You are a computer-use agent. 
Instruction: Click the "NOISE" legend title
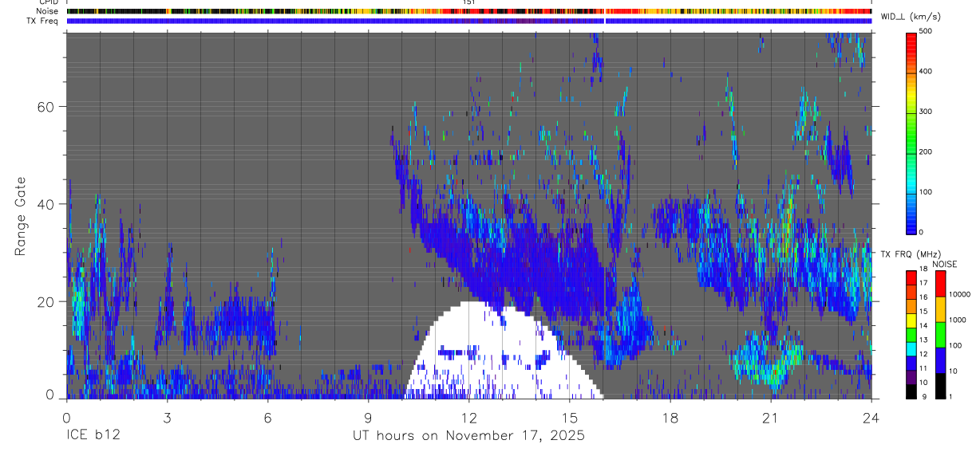944,264
